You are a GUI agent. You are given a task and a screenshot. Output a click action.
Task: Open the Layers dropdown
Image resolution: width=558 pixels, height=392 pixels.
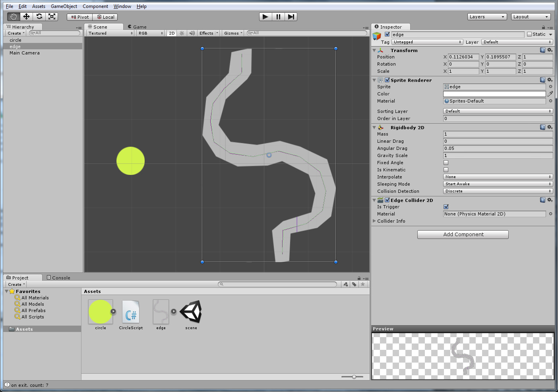[x=487, y=17]
